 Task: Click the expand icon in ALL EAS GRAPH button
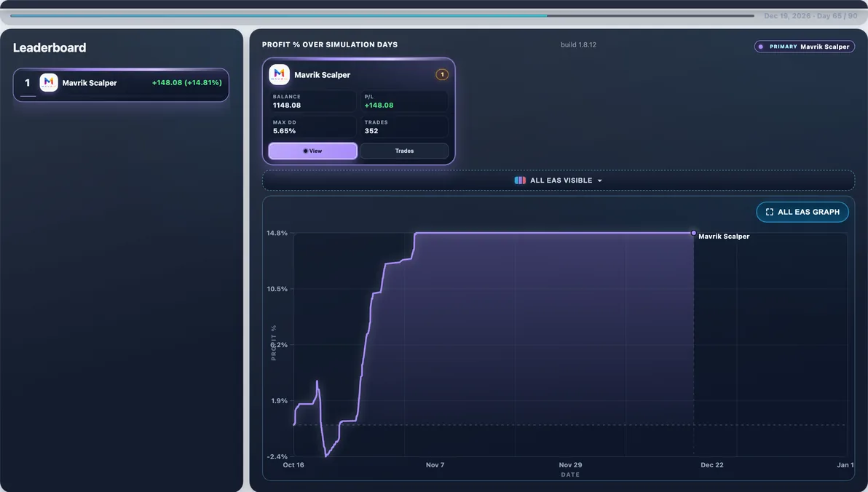(770, 212)
